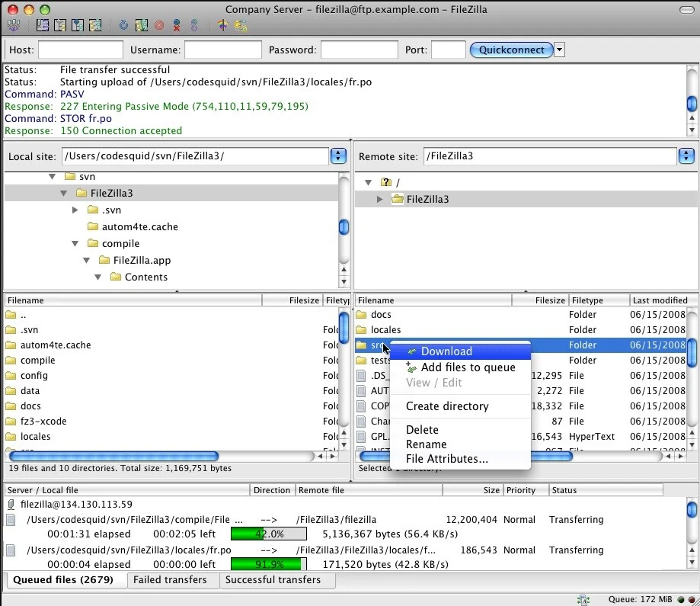Select Download in the context menu
700x606 pixels.
446,351
